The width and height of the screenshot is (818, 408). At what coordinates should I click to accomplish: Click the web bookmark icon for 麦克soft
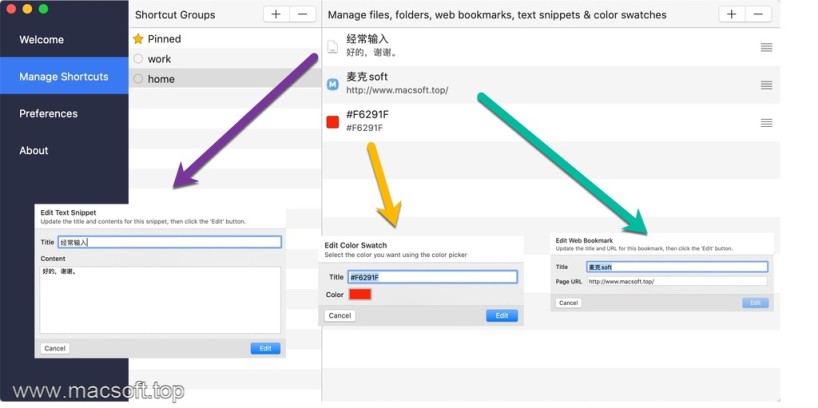pyautogui.click(x=333, y=84)
